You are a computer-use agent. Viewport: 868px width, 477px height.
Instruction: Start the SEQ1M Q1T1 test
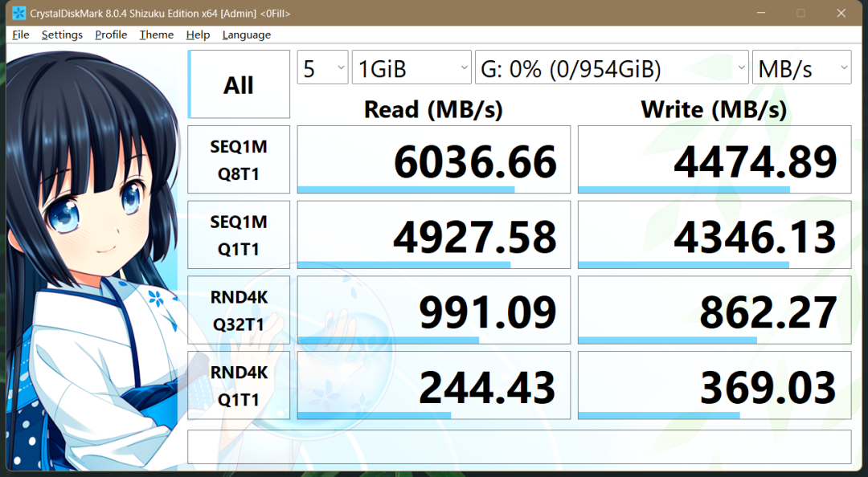(239, 234)
